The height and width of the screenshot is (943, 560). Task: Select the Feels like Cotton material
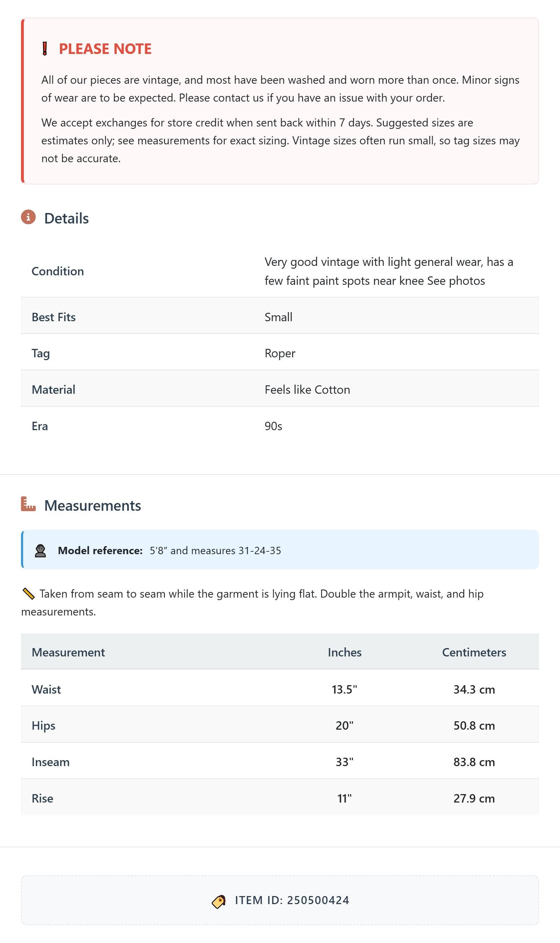click(x=307, y=390)
